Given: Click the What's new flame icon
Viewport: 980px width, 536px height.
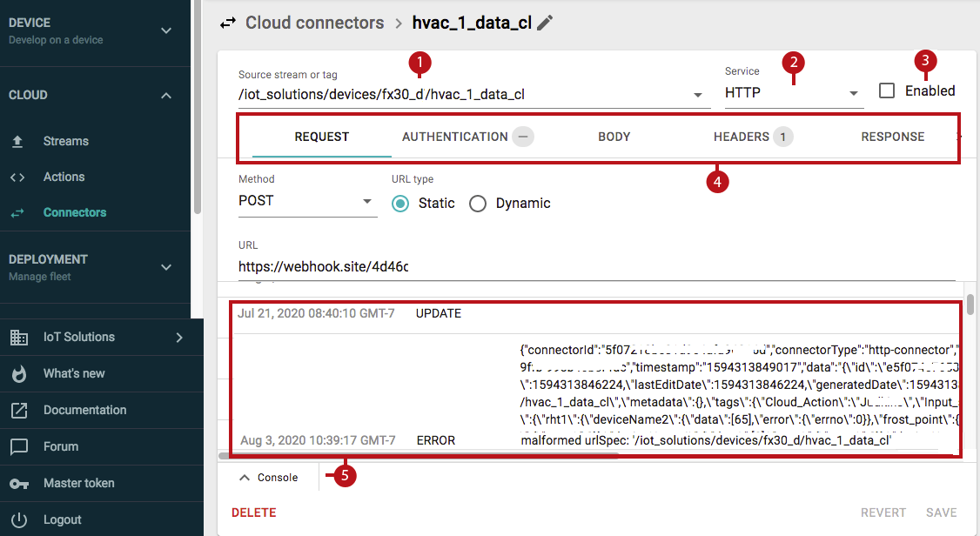Looking at the screenshot, I should click(19, 373).
